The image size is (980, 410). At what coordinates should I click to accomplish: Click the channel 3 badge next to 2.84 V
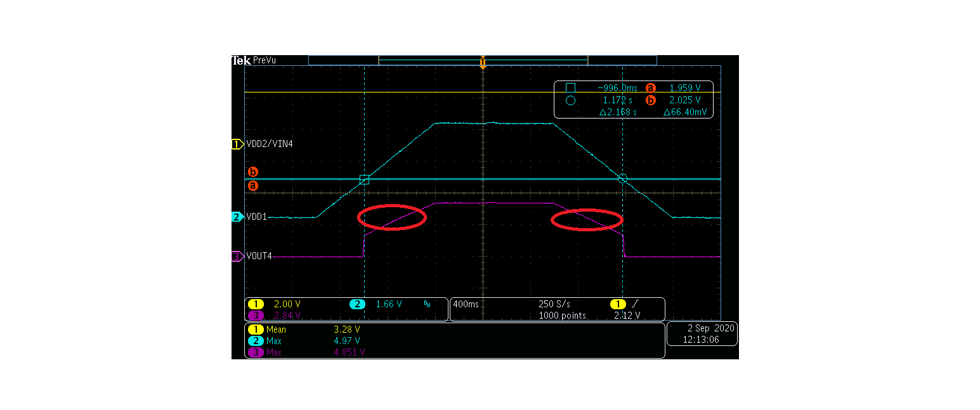point(256,315)
